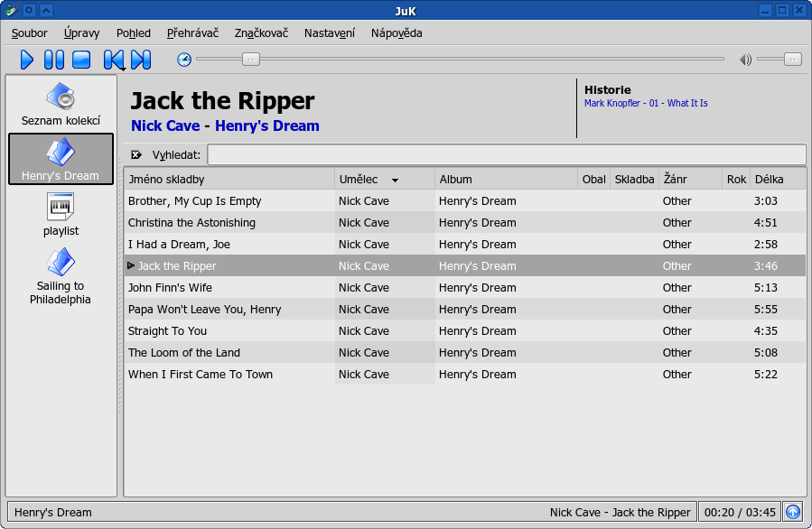Open the Seznam kolekcí collection list
The height and width of the screenshot is (529, 812).
tap(61, 104)
